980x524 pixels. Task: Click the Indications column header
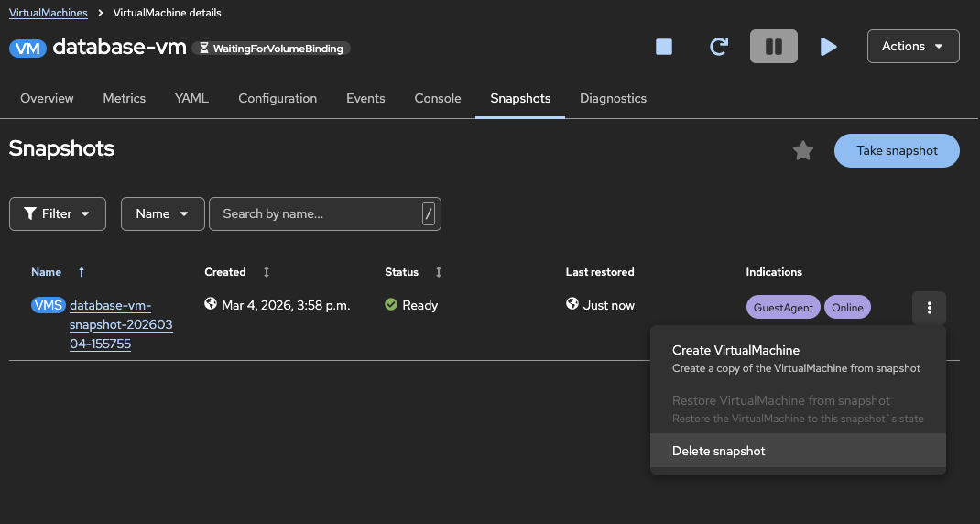pos(774,272)
